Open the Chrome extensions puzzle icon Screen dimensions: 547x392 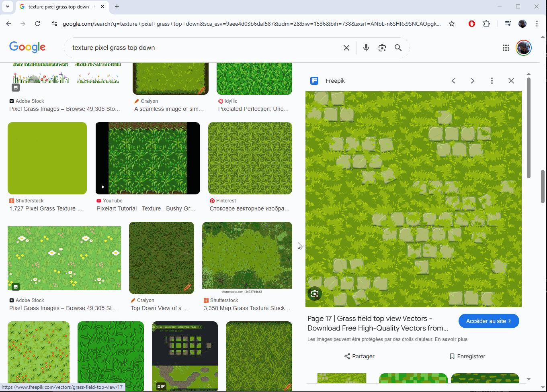(x=486, y=24)
